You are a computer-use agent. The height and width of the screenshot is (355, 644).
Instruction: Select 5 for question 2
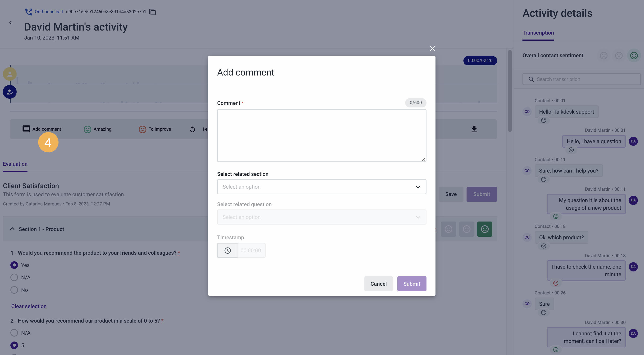pyautogui.click(x=14, y=345)
